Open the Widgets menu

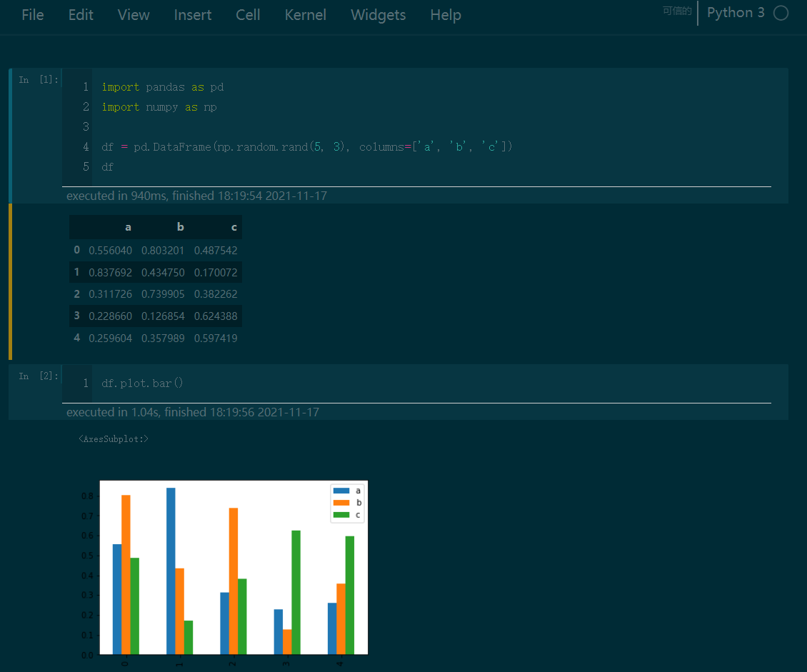378,15
